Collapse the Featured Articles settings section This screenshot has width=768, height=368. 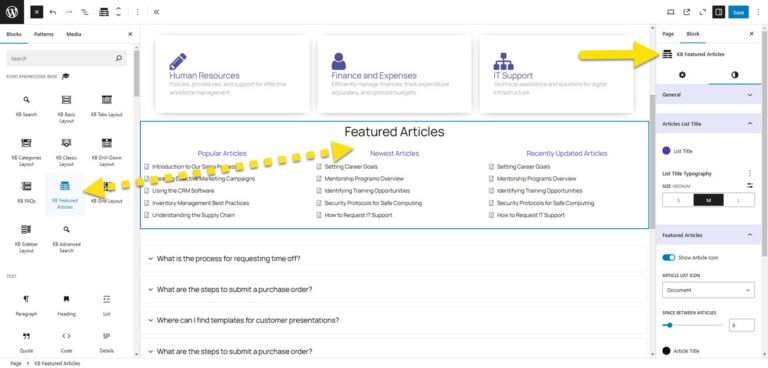pyautogui.click(x=708, y=235)
